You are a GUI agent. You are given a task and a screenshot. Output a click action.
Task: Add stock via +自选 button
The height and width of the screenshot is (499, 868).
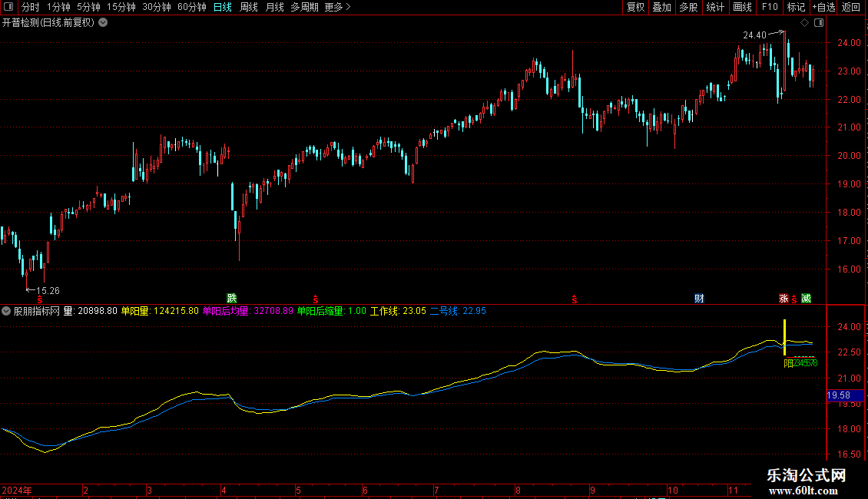pyautogui.click(x=823, y=7)
